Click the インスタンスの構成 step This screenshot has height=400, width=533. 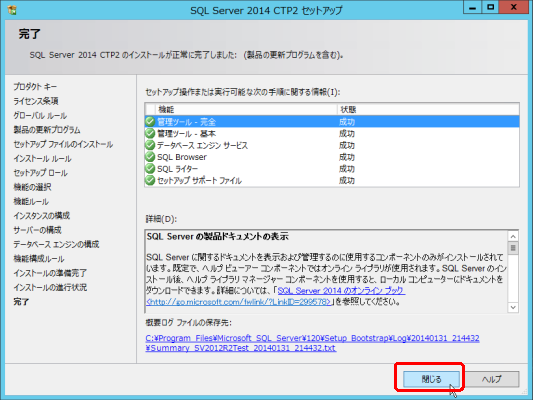[x=41, y=215]
